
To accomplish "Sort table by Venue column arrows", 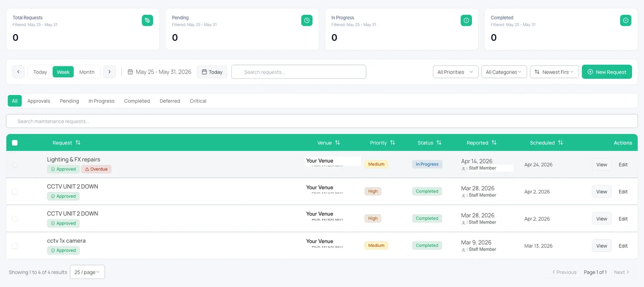I will pos(337,143).
